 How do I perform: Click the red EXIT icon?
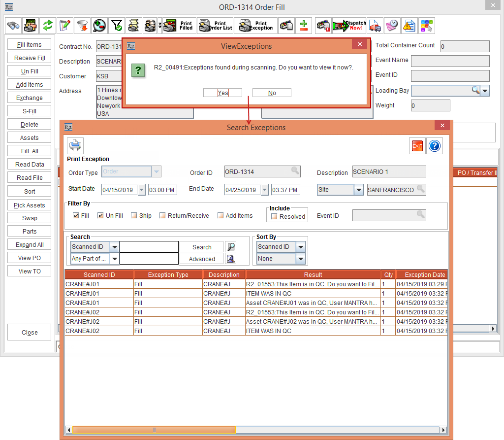(x=417, y=146)
